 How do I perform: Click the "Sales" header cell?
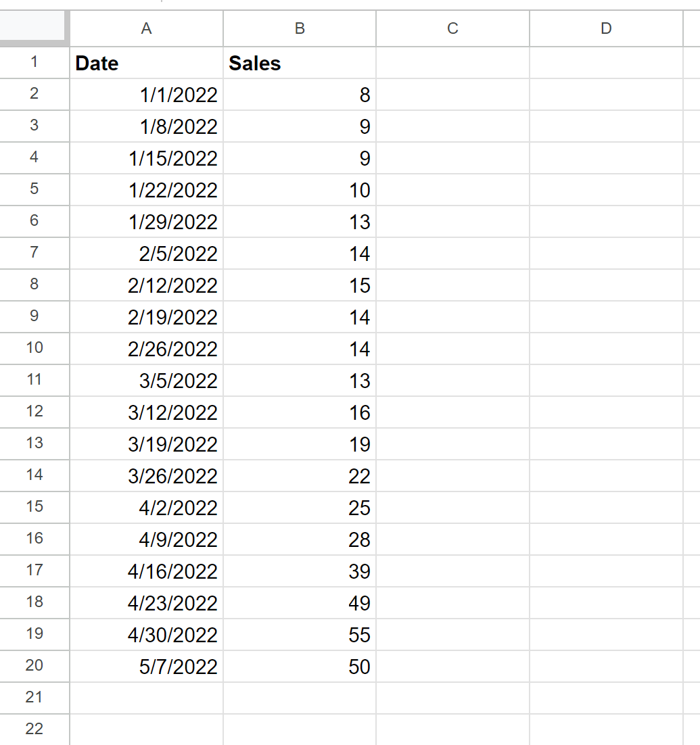point(300,63)
